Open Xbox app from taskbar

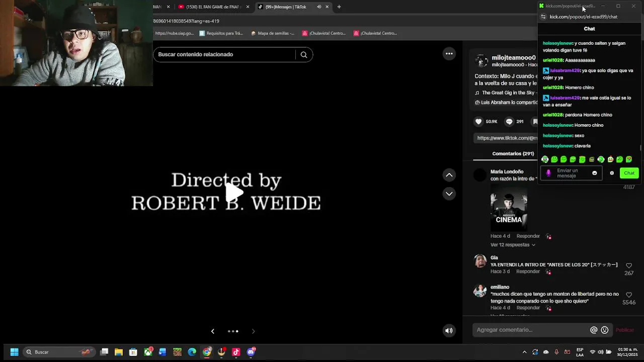148,352
